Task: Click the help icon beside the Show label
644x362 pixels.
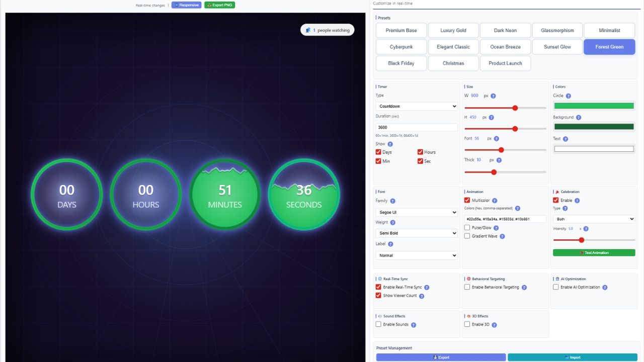Action: click(390, 144)
